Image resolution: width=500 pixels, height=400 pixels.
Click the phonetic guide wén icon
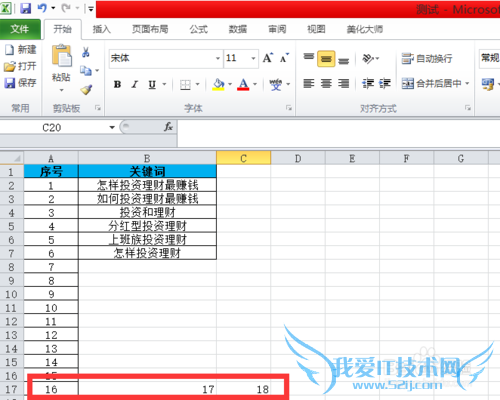click(276, 84)
